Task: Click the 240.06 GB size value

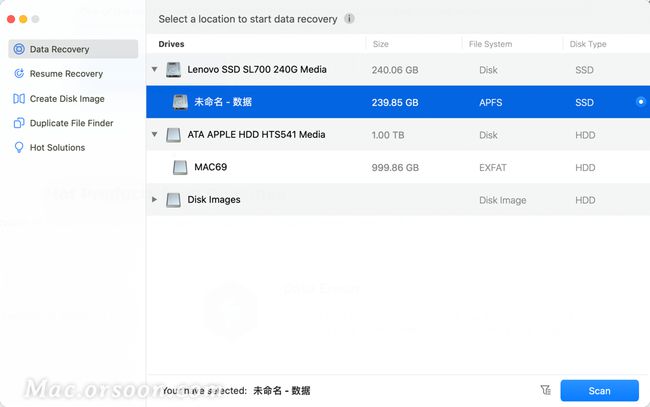Action: pyautogui.click(x=395, y=70)
